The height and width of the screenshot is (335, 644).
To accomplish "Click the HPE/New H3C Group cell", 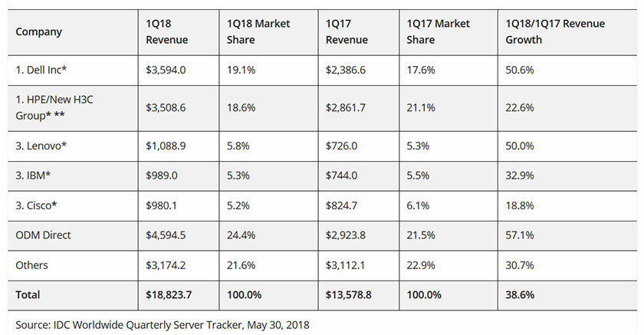I will pyautogui.click(x=54, y=107).
